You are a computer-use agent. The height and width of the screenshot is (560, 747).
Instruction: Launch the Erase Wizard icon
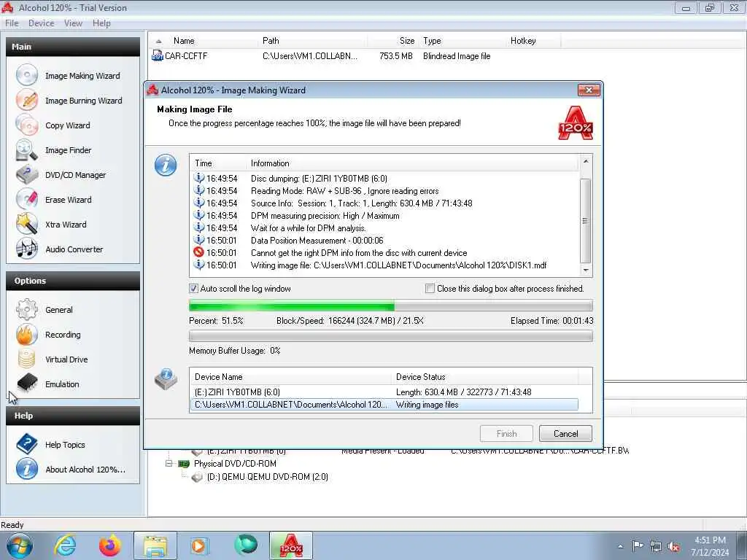[27, 200]
